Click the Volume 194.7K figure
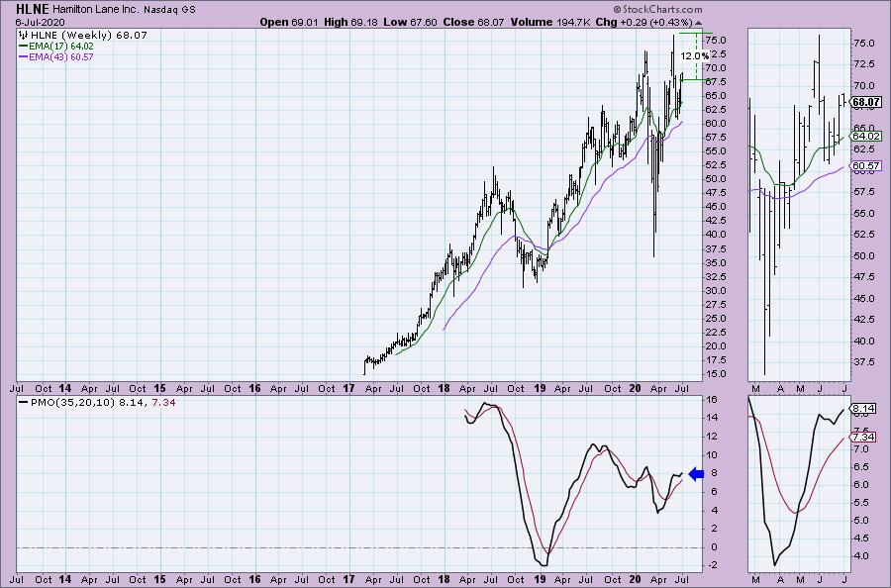 [x=550, y=22]
